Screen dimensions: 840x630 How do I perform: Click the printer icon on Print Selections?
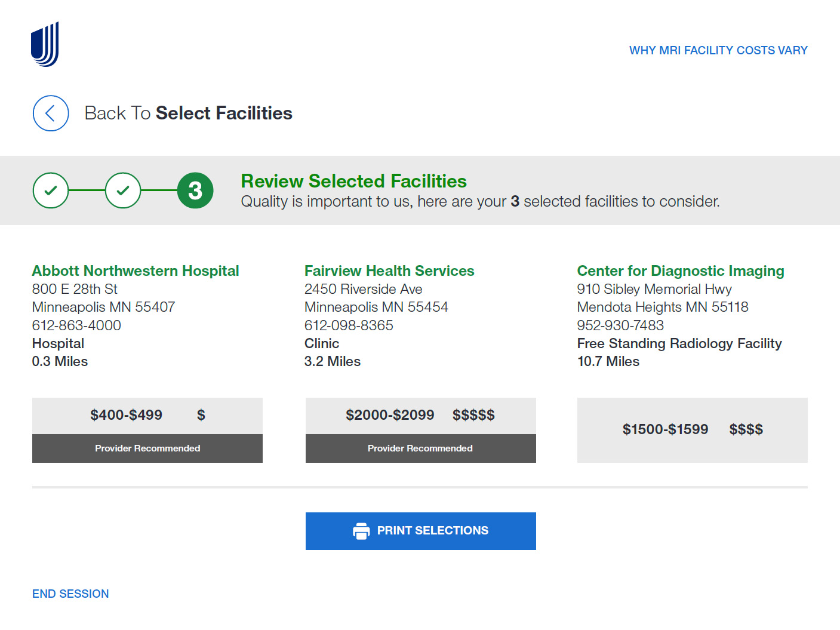point(361,531)
